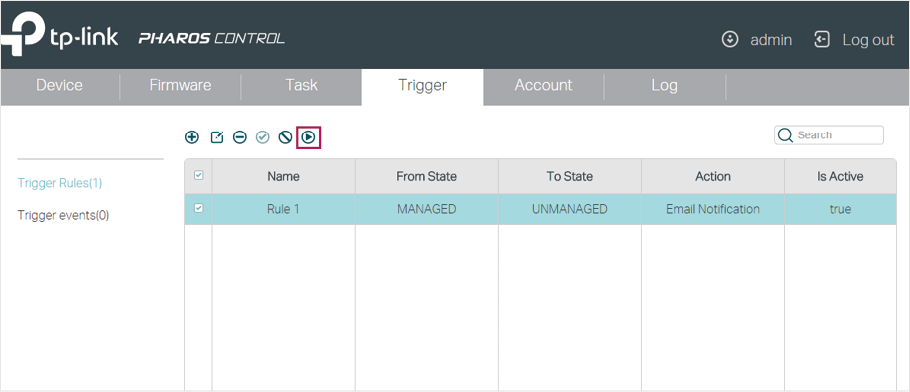Screen dimensions: 910x392
Task: Delete the selected rule with the minus icon
Action: 240,138
